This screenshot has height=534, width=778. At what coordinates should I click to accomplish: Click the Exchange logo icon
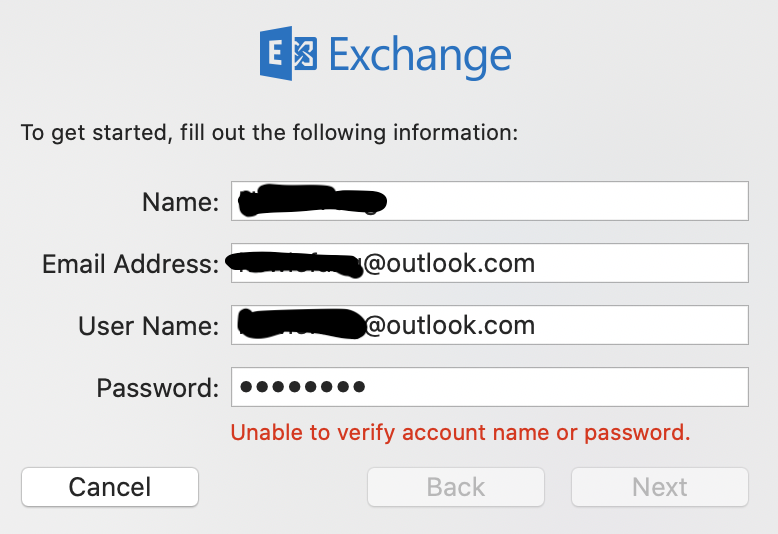tap(288, 54)
